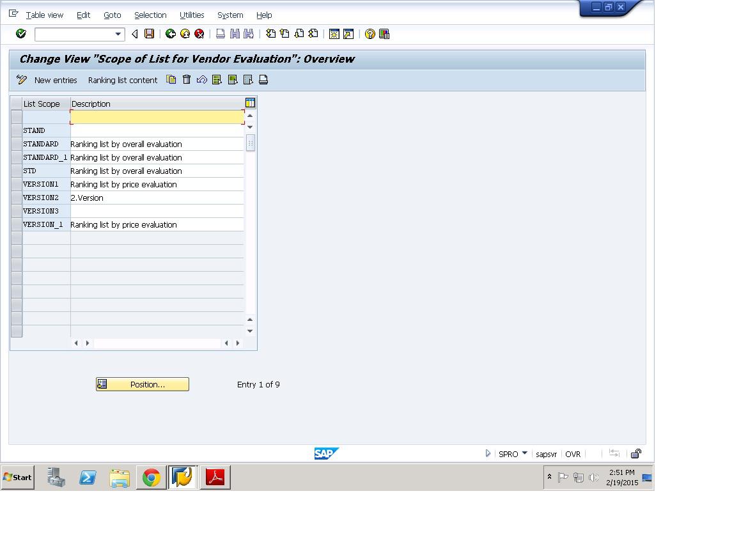This screenshot has height=560, width=748.
Task: Expand the SPRO status bar dropdown
Action: coord(525,453)
